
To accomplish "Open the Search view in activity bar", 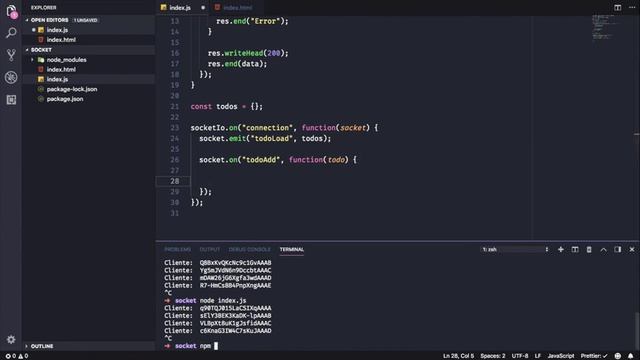I will point(11,33).
